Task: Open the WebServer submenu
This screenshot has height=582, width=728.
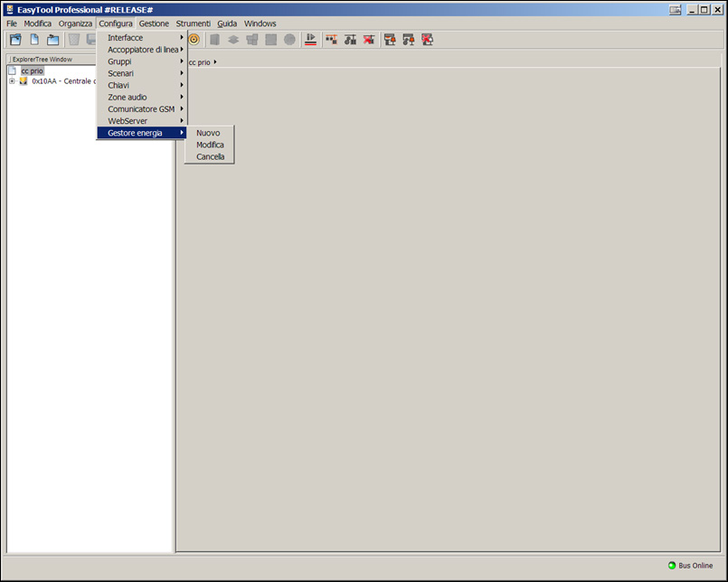Action: pyautogui.click(x=142, y=121)
